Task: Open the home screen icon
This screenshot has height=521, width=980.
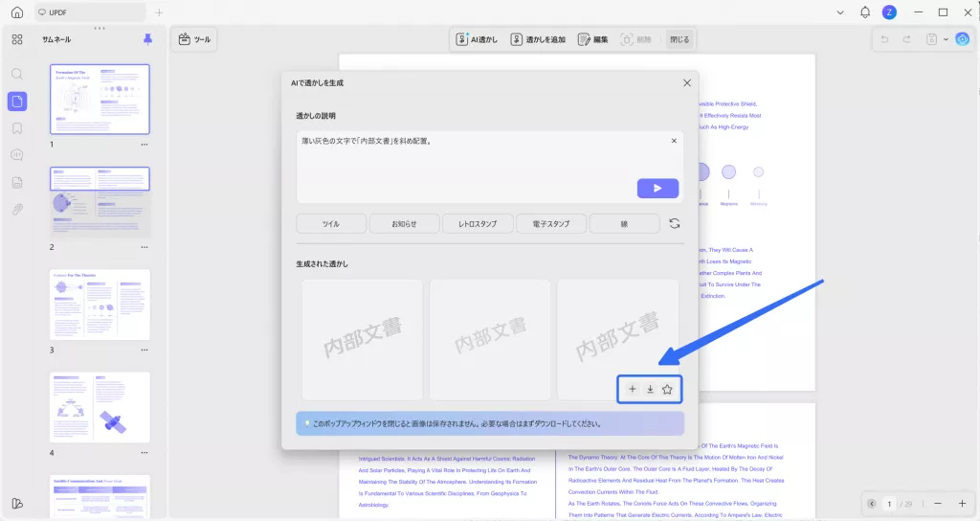Action: [17, 11]
